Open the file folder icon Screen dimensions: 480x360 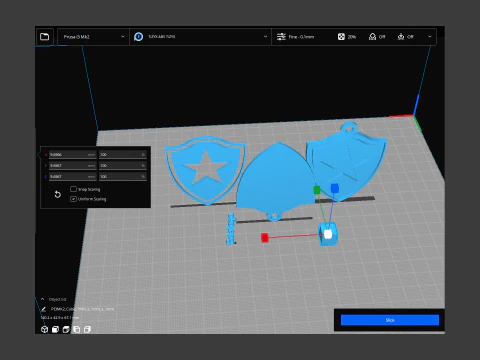pos(44,37)
